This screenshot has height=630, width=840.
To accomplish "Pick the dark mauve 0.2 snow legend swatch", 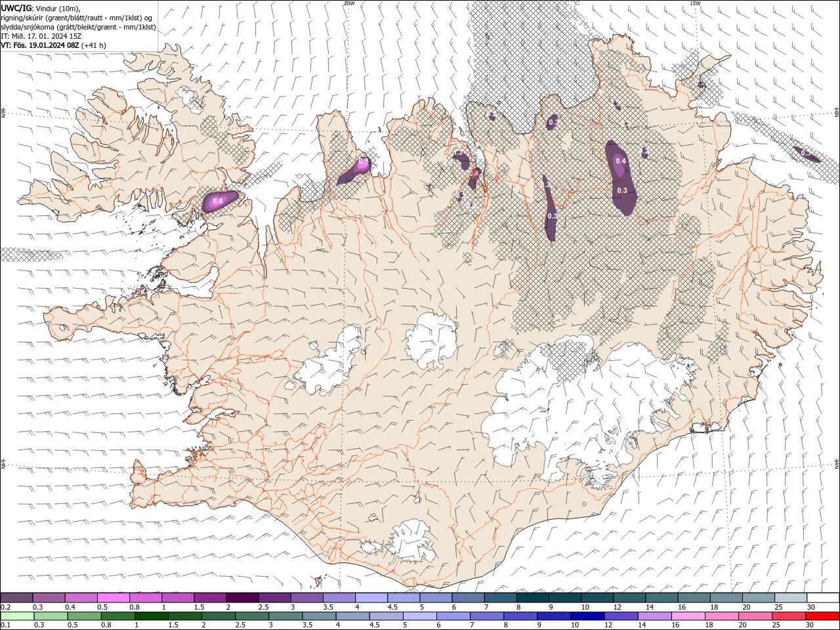I will pos(16,597).
